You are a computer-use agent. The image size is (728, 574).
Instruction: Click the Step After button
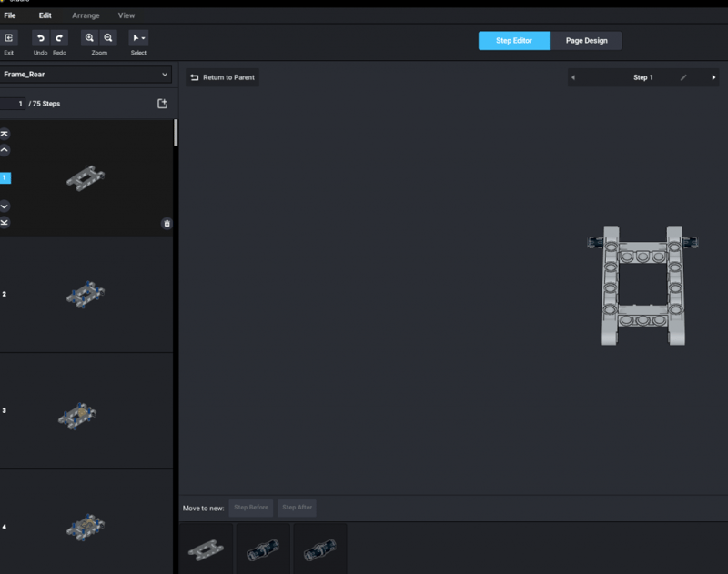(x=298, y=508)
